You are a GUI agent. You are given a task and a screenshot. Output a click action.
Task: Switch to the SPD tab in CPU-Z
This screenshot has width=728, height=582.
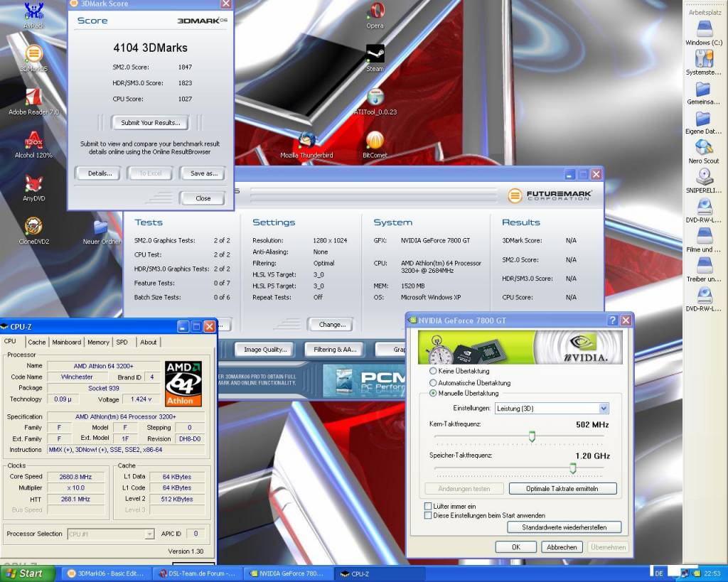tap(122, 342)
